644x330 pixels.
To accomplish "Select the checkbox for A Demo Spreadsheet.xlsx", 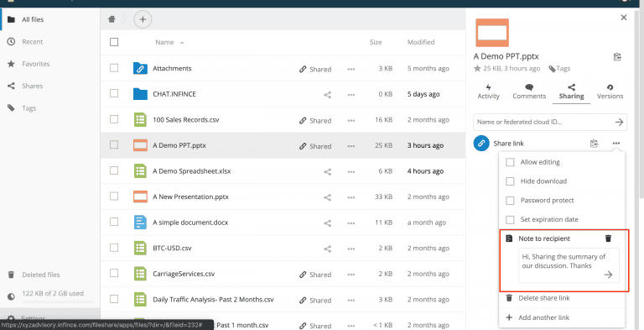I will click(x=114, y=170).
